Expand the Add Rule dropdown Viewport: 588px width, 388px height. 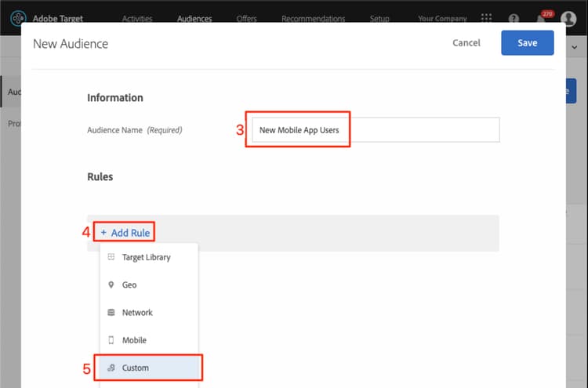(x=125, y=233)
